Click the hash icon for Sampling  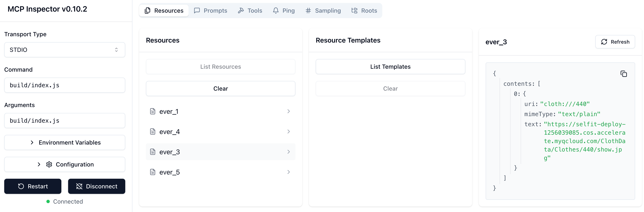pos(308,11)
